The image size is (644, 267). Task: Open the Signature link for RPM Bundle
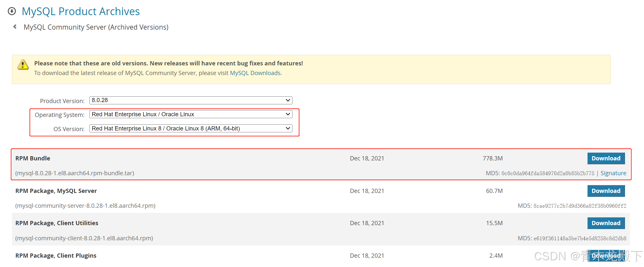(x=613, y=173)
